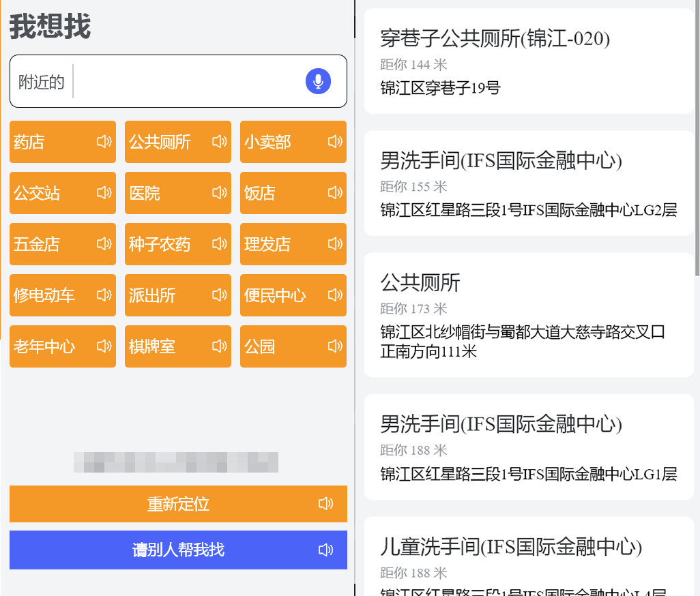
Task: Click the speaker icon on 派出所
Action: (x=219, y=295)
